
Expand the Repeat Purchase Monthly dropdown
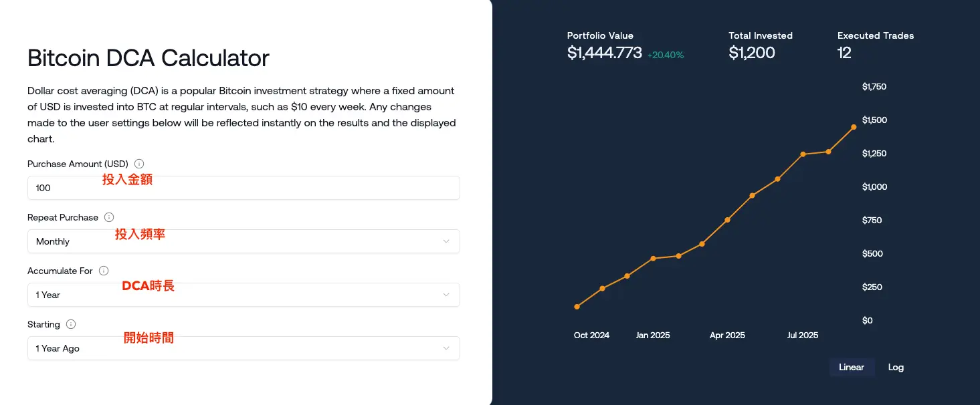point(243,241)
